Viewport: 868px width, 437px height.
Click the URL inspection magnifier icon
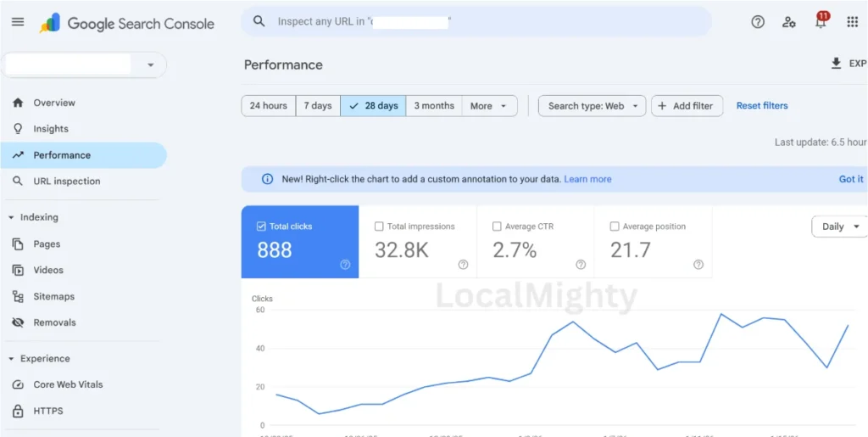[x=18, y=181]
